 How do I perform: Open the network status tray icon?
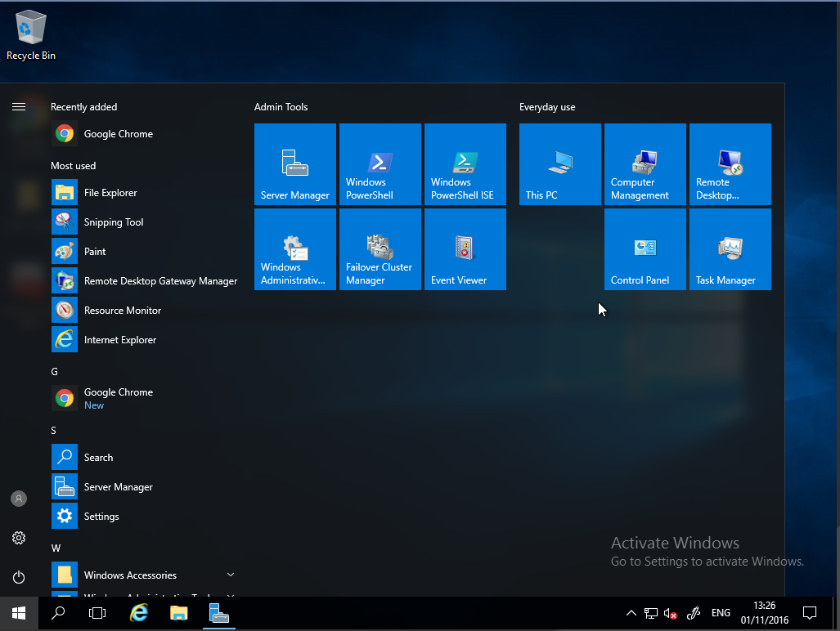[x=651, y=613]
